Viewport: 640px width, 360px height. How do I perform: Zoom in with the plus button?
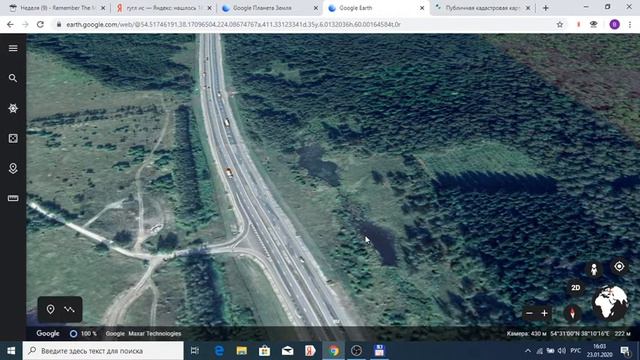point(544,313)
